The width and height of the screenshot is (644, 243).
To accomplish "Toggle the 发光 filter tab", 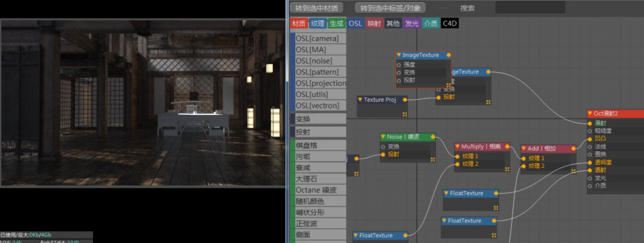I will [411, 23].
